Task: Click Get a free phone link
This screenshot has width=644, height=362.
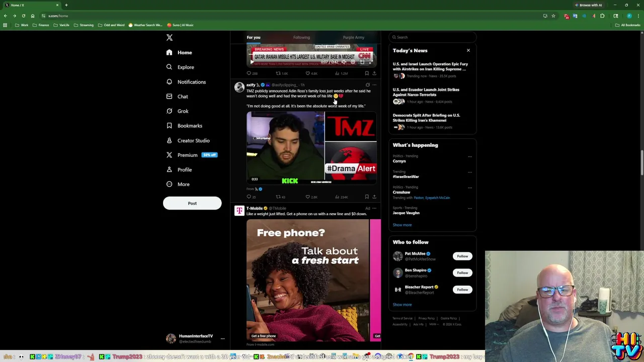Action: pyautogui.click(x=264, y=336)
